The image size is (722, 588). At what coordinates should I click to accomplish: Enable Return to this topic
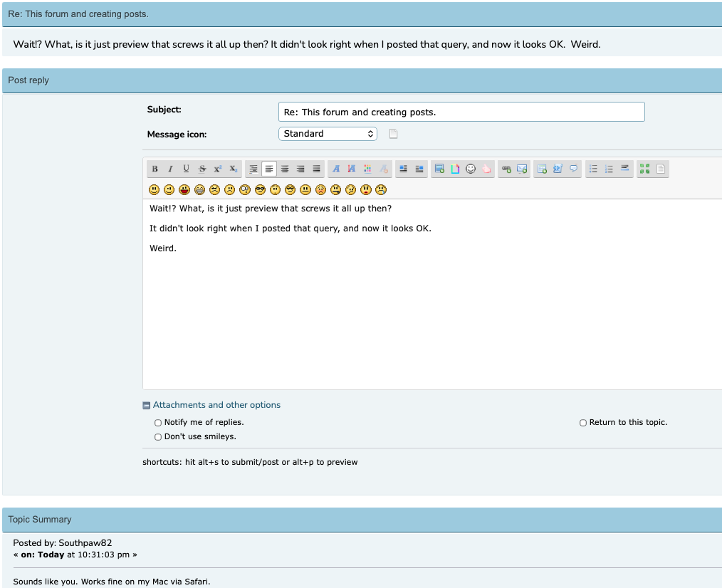click(583, 423)
